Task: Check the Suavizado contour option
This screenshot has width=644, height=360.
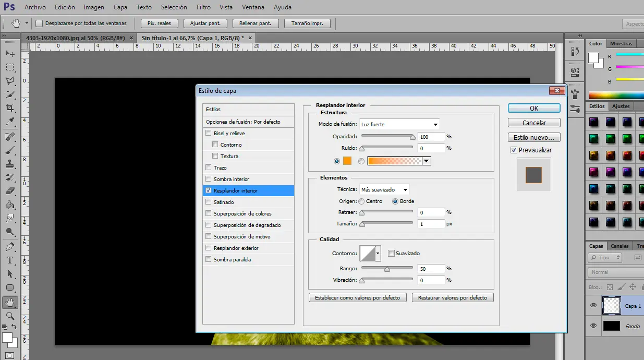Action: click(x=391, y=254)
